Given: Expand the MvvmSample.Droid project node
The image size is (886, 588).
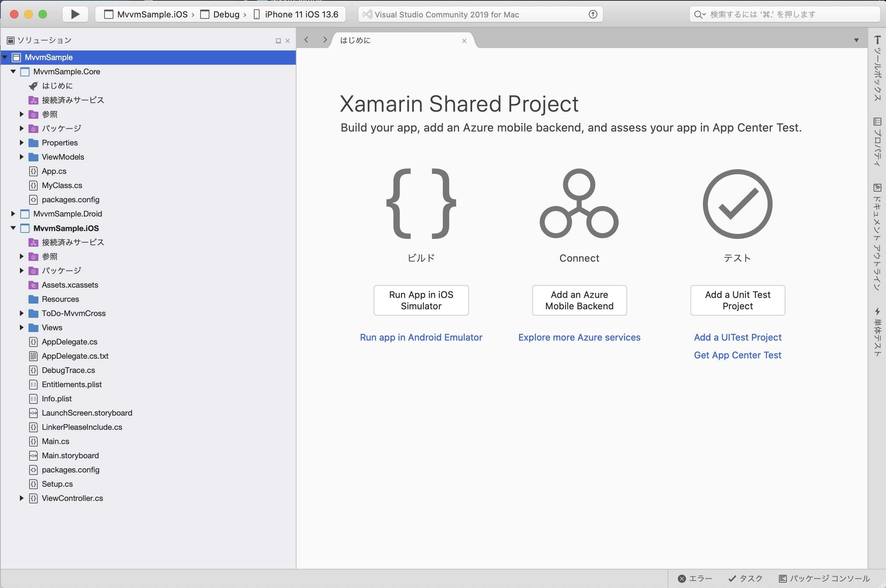Looking at the screenshot, I should (x=13, y=214).
